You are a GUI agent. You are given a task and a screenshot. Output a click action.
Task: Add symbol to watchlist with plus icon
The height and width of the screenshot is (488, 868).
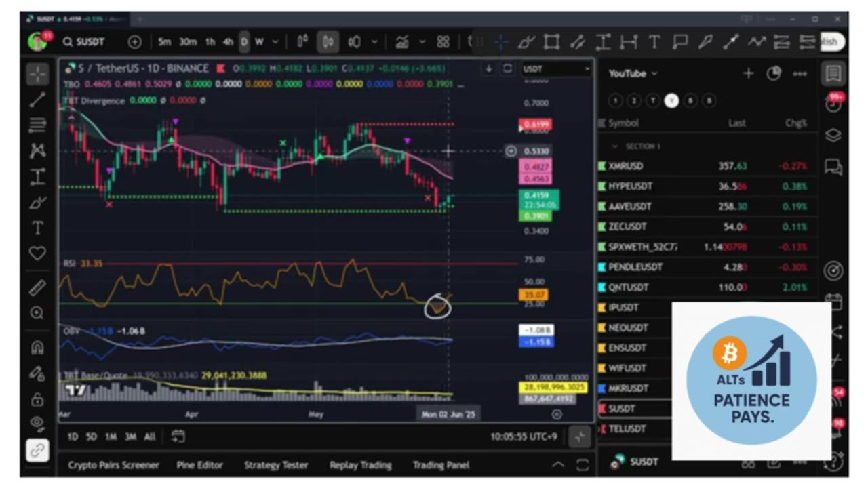tap(749, 73)
